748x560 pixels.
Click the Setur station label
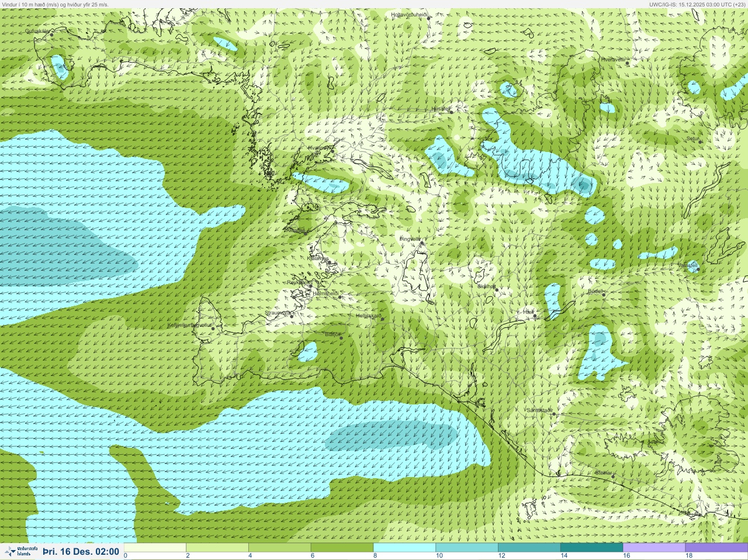pos(693,139)
